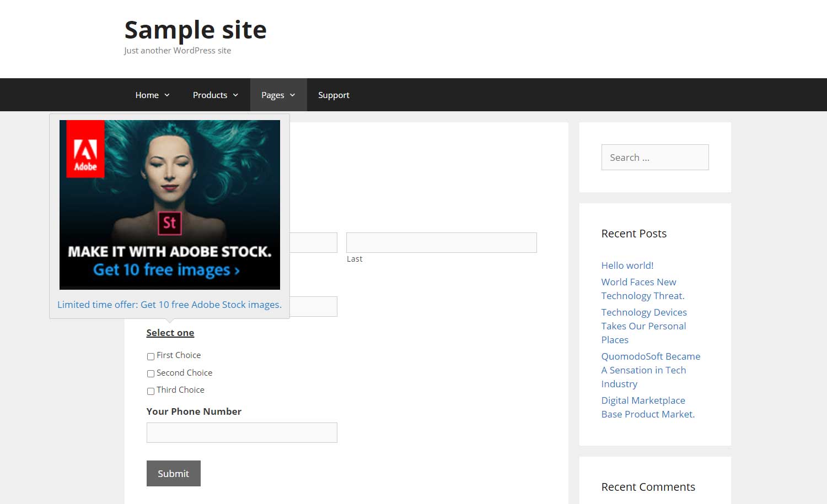Follow the Limited time offer link
Image resolution: width=827 pixels, height=504 pixels.
(169, 305)
